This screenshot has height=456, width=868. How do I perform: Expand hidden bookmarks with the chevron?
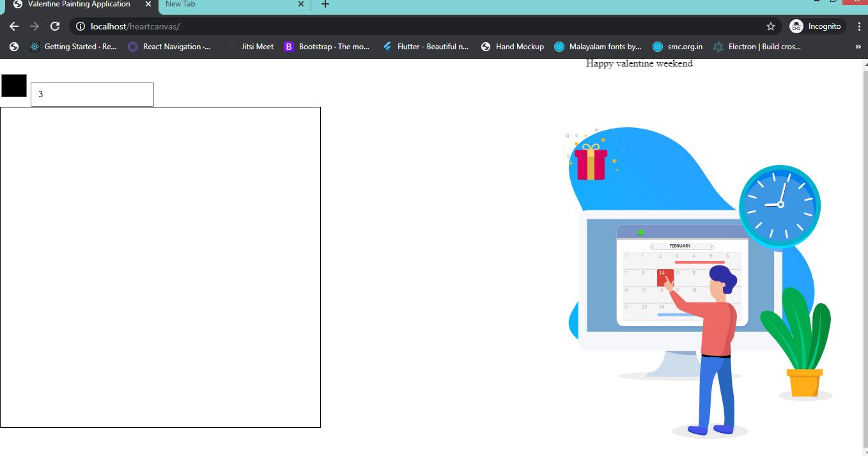point(858,47)
